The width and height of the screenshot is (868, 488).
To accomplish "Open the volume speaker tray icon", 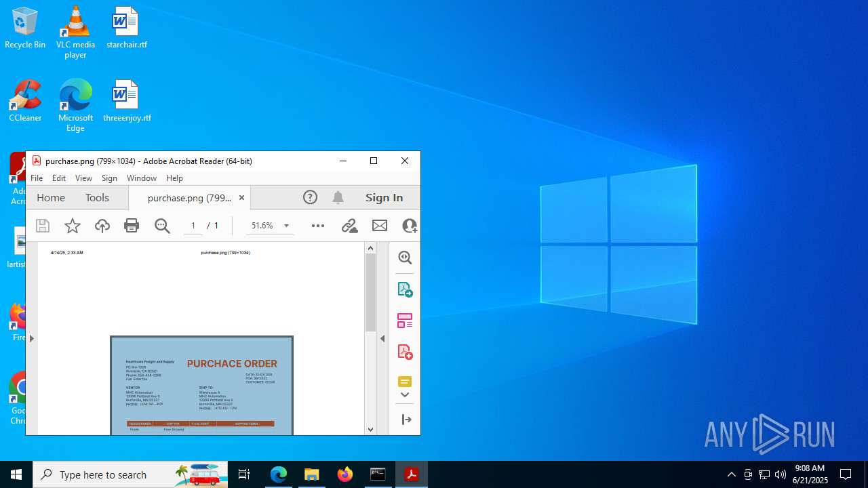I will 781,474.
